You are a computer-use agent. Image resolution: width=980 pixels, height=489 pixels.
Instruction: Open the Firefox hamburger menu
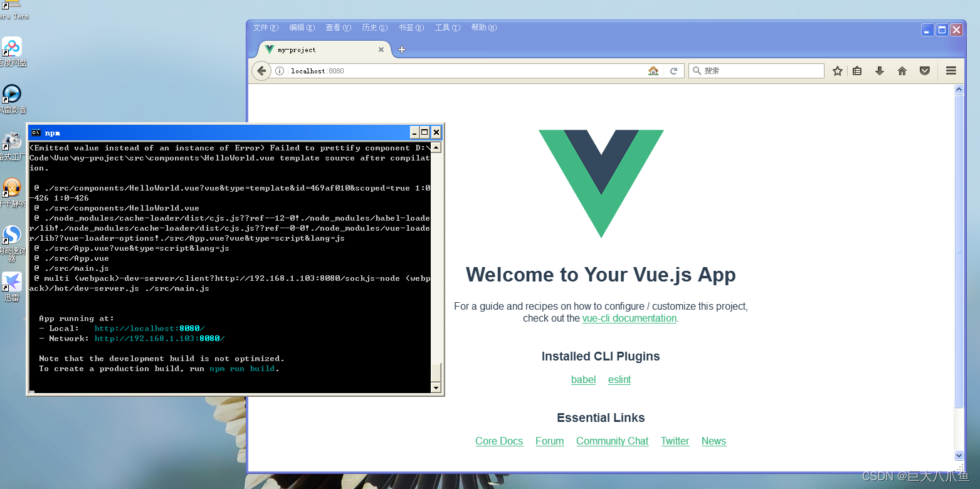(x=951, y=71)
